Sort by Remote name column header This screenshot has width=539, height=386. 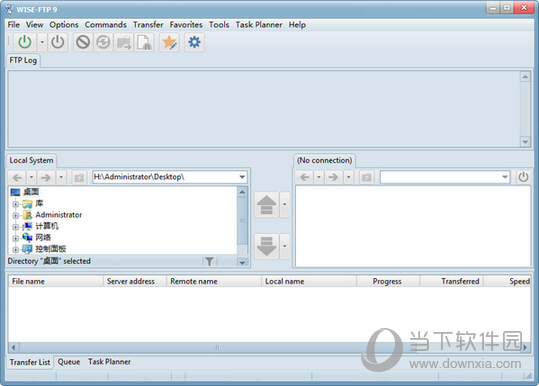point(214,281)
